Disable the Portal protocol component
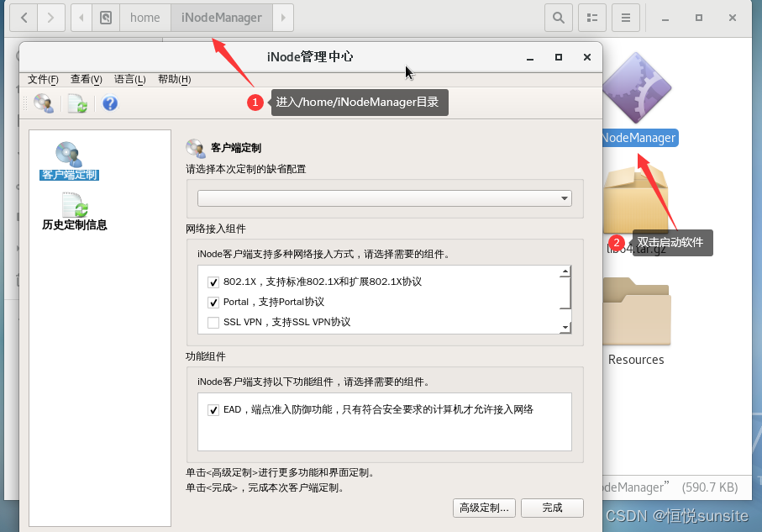762x532 pixels. (x=213, y=303)
